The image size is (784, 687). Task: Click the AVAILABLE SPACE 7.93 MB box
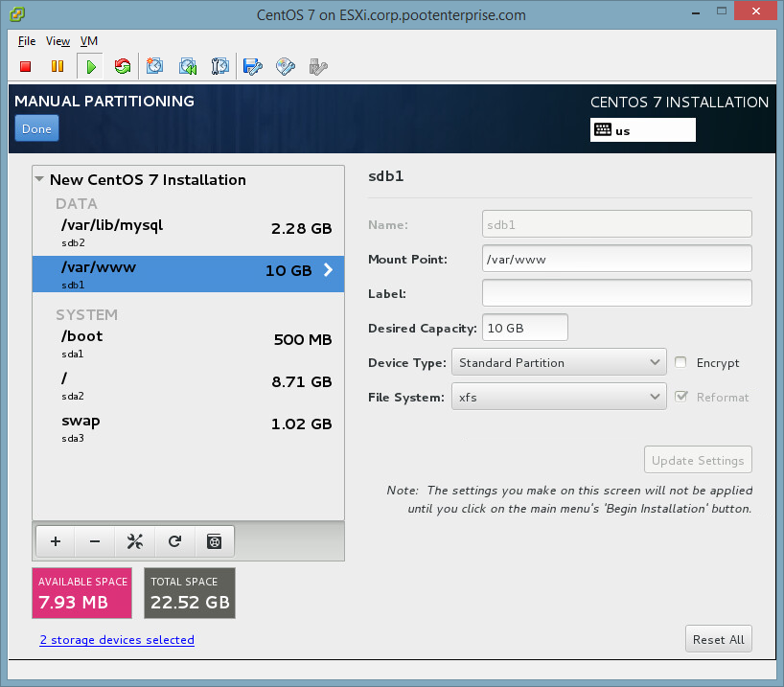pyautogui.click(x=82, y=593)
